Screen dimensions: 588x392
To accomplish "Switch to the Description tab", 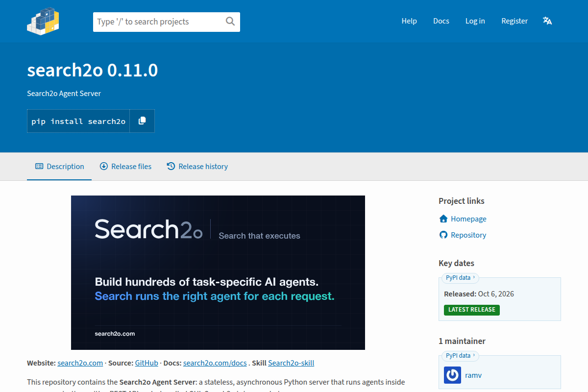I will 59,167.
